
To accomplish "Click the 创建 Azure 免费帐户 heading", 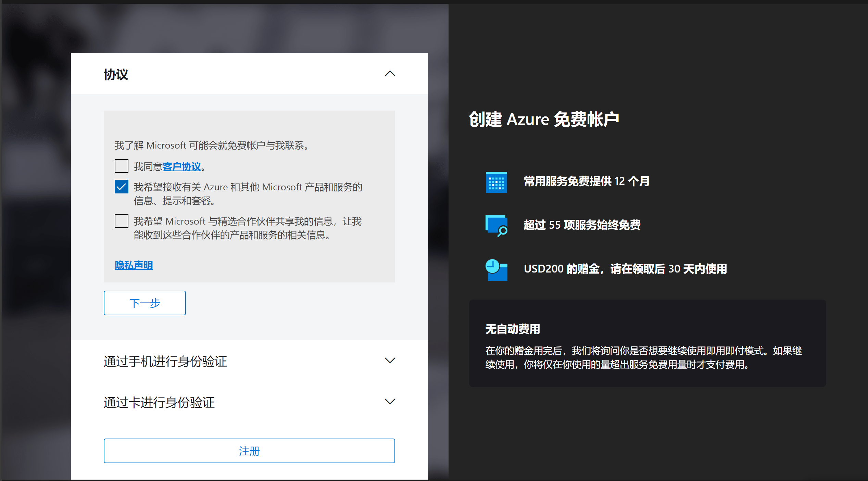I will (x=544, y=119).
